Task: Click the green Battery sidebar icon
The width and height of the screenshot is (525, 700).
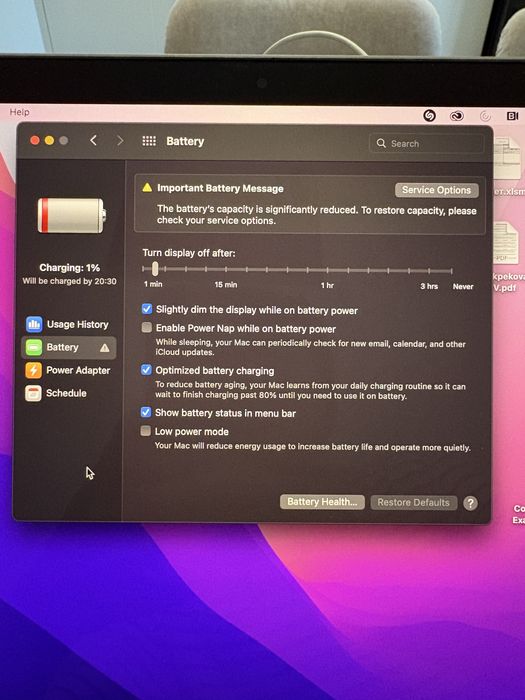Action: pyautogui.click(x=33, y=347)
